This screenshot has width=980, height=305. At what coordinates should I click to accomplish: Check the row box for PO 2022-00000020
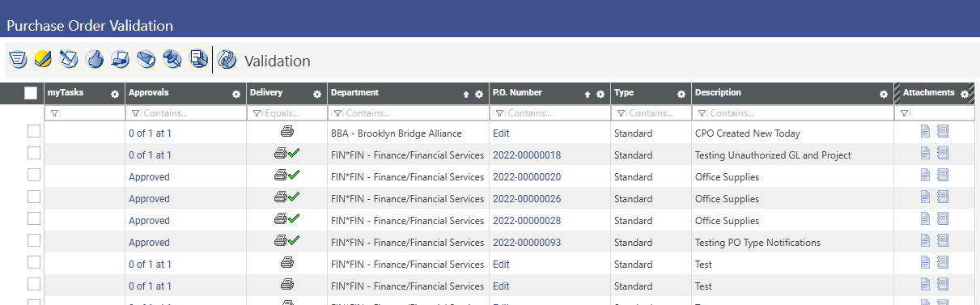[34, 175]
